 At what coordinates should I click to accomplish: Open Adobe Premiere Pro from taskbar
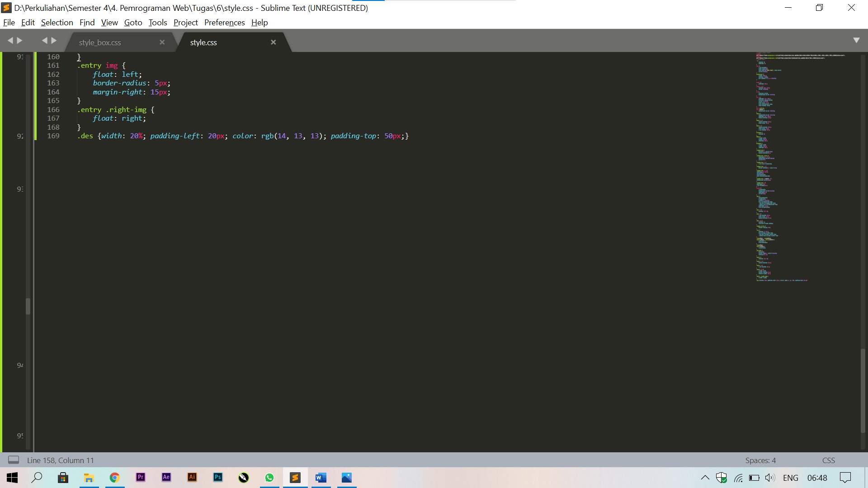pos(141,477)
